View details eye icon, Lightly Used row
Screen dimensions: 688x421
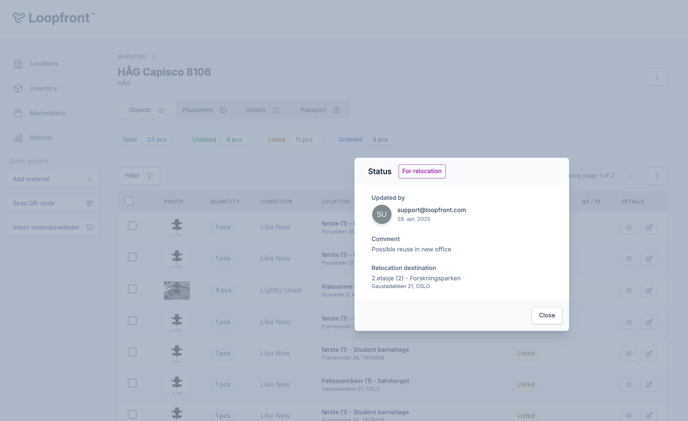(x=629, y=291)
